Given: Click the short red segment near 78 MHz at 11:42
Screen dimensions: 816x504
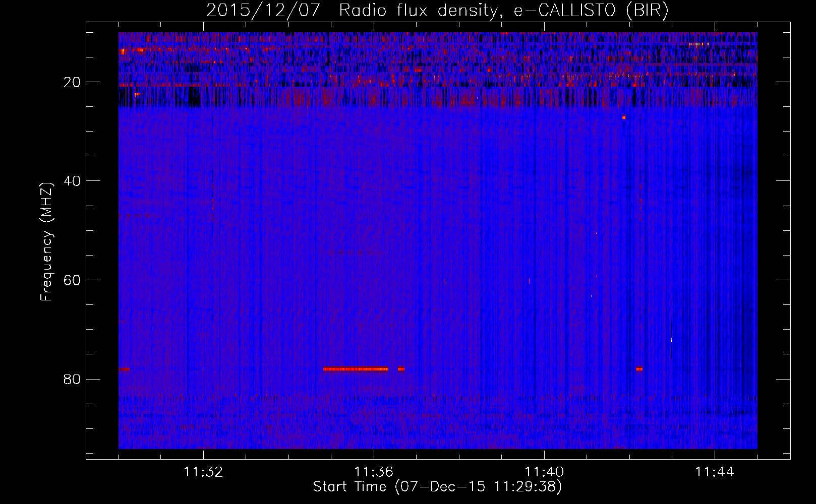Looking at the screenshot, I should click(x=639, y=369).
